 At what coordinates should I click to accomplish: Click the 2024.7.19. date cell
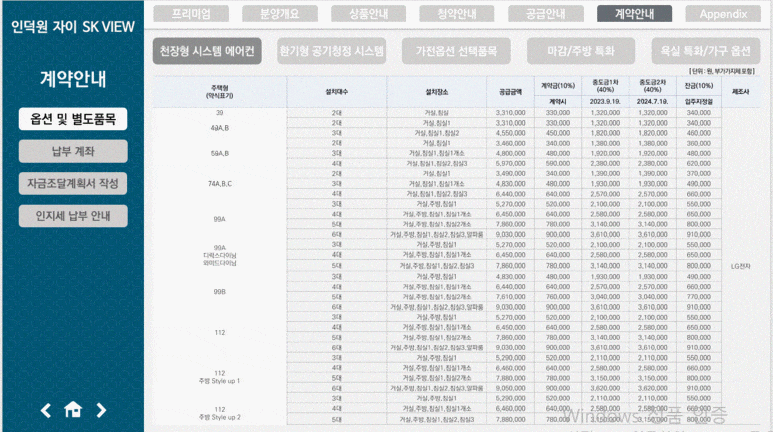652,102
